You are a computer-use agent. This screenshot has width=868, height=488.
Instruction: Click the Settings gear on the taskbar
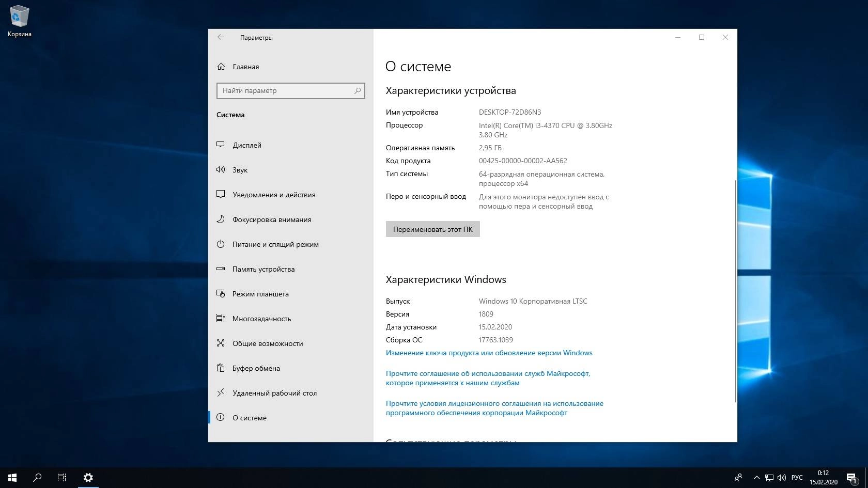(88, 478)
